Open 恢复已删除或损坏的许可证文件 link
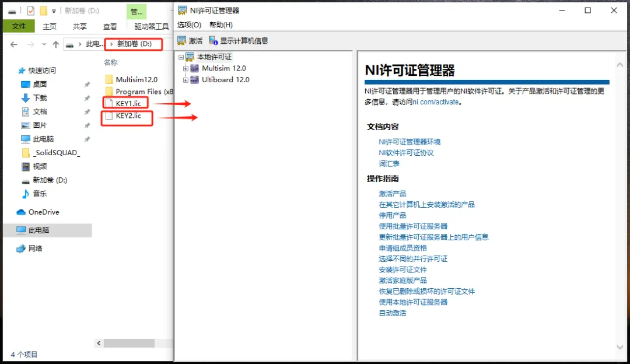 point(426,291)
